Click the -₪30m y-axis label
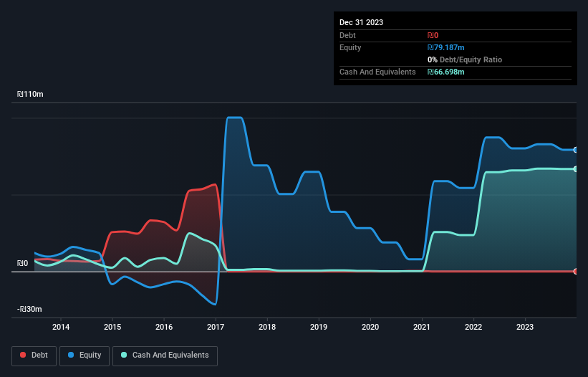The width and height of the screenshot is (588, 377). point(29,309)
